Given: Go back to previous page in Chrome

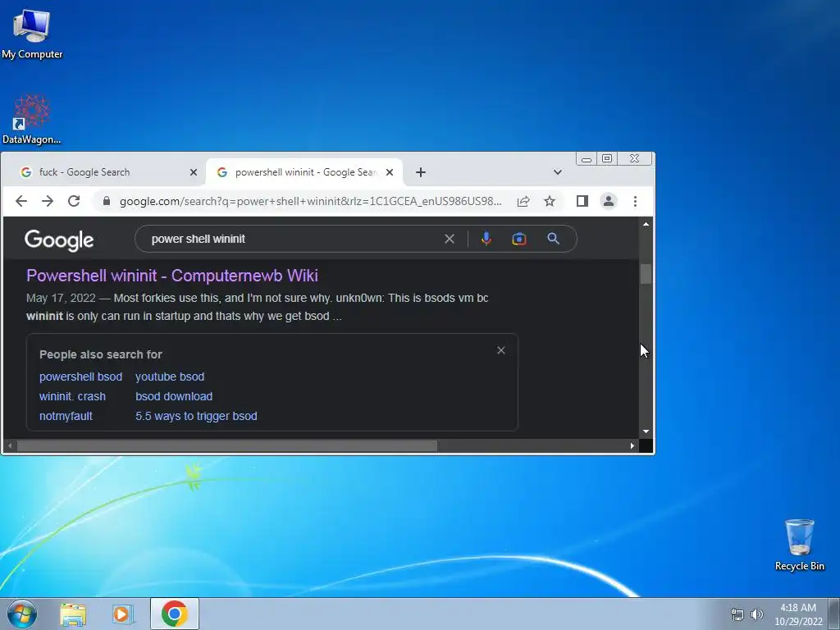Looking at the screenshot, I should point(21,201).
